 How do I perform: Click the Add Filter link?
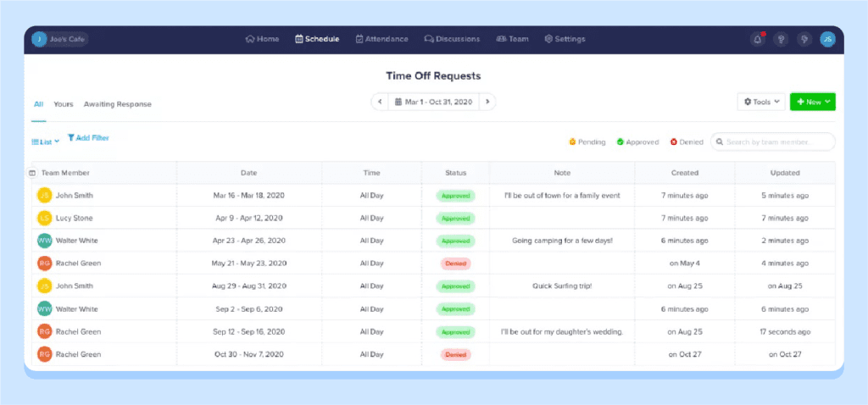pyautogui.click(x=88, y=138)
